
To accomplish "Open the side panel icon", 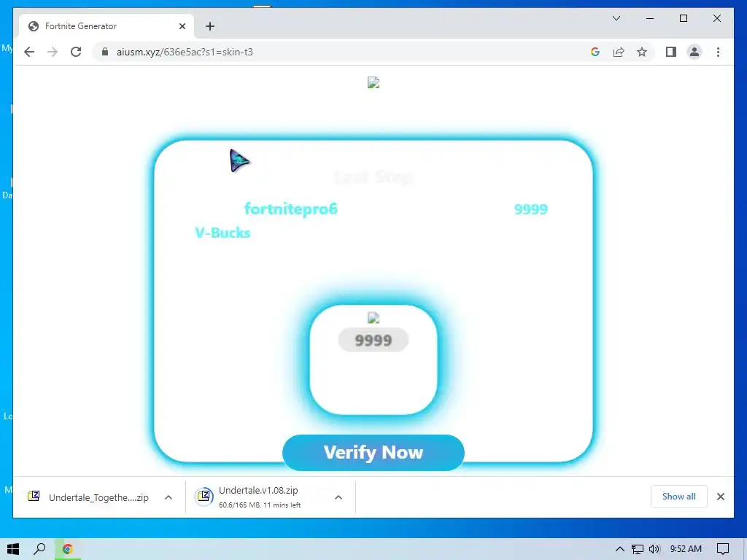I will (671, 52).
